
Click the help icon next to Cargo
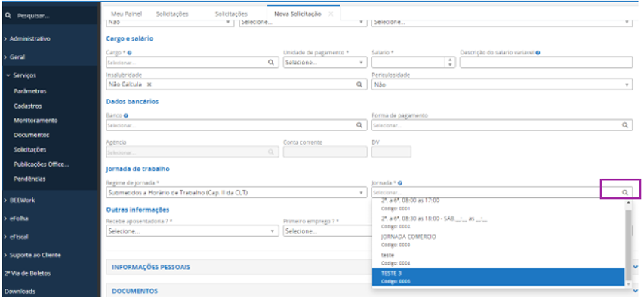pos(129,53)
